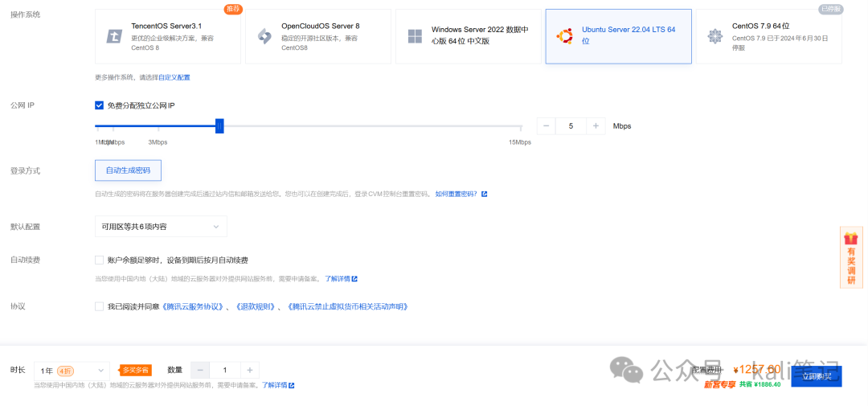Image resolution: width=868 pixels, height=406 pixels.
Task: Click the bandwidth value input field
Action: 571,126
